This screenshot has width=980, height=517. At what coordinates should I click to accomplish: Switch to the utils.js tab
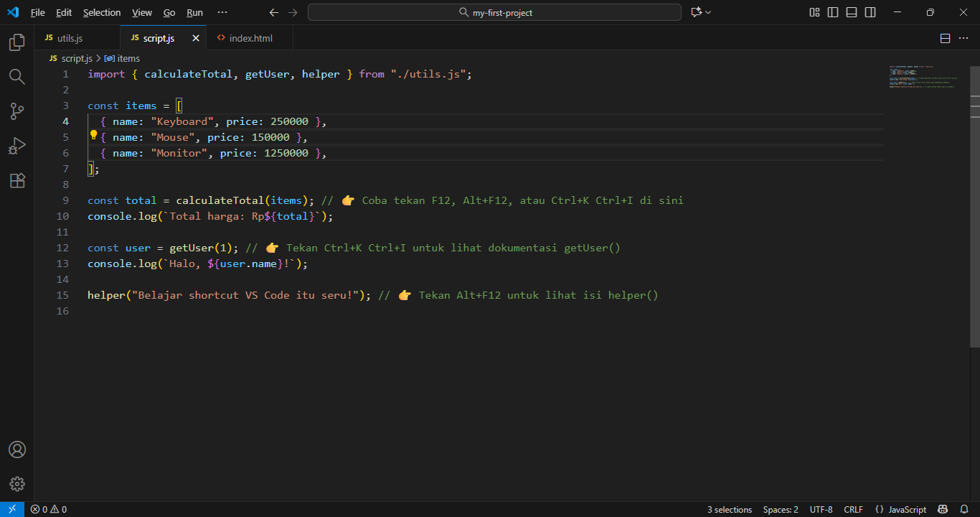tap(70, 38)
